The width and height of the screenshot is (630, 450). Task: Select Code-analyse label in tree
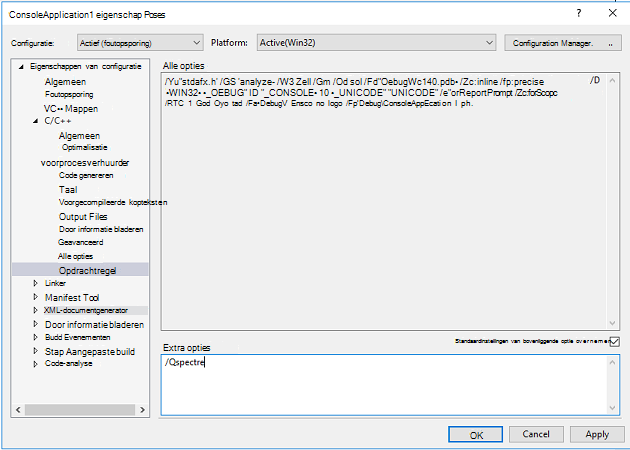coord(68,364)
